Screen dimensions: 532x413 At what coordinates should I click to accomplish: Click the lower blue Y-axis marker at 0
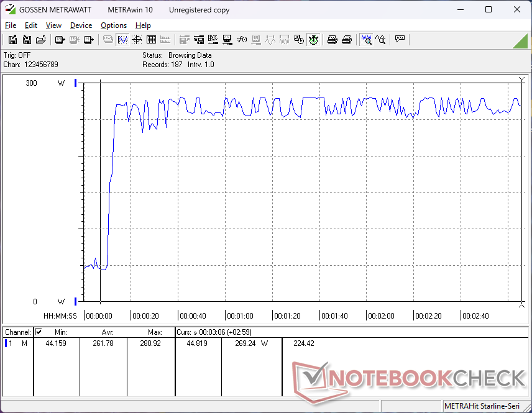[x=76, y=301]
